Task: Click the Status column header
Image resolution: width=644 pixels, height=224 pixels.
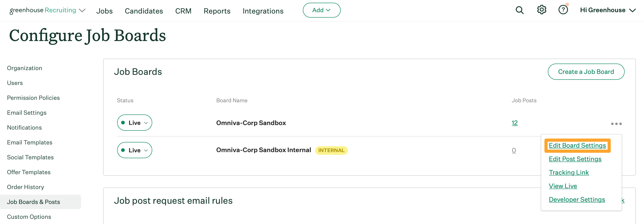Action: coord(125,100)
